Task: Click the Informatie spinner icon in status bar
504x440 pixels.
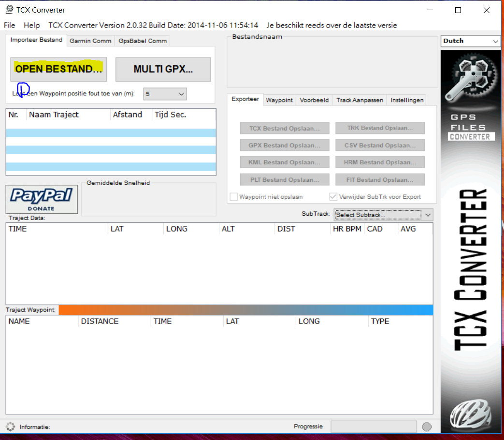Action: pos(10,426)
